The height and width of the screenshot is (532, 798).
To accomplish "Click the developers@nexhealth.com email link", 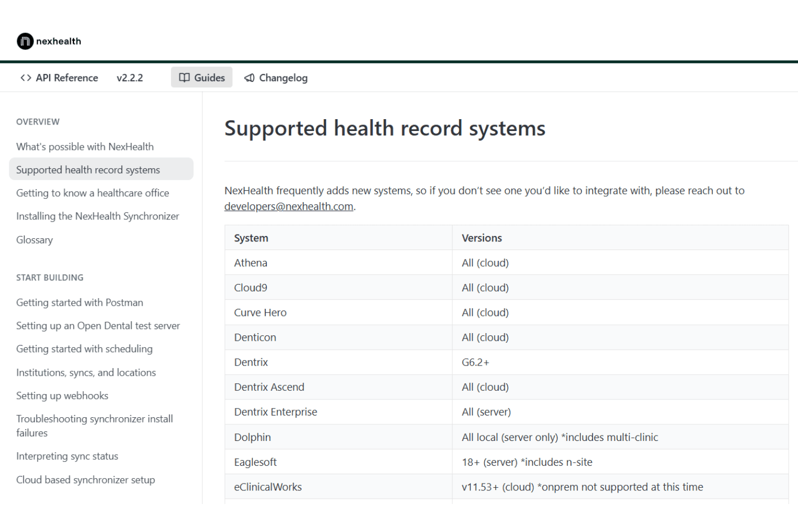I will pos(289,206).
